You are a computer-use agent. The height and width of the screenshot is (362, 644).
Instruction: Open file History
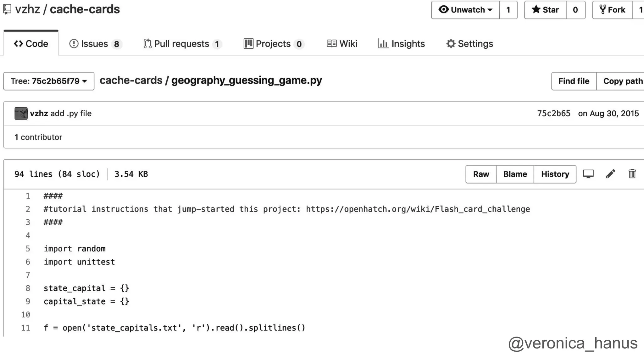coord(555,174)
